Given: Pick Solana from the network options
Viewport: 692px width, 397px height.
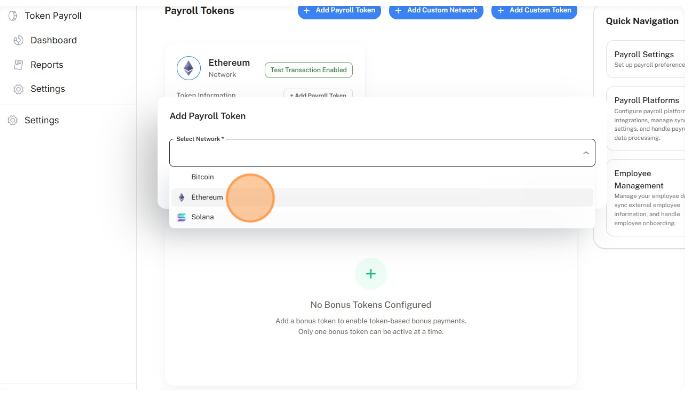Looking at the screenshot, I should 382,217.
